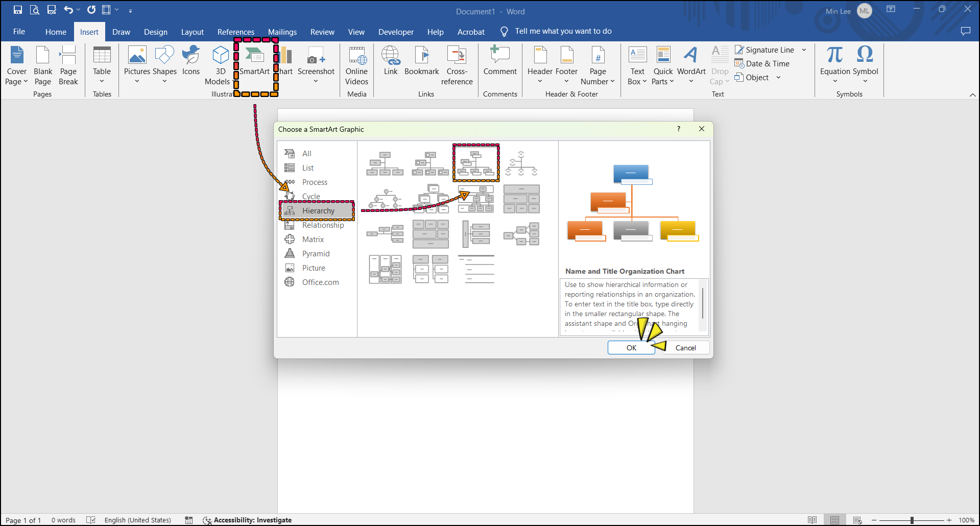Screen dimensions: 980x526
Task: Close the Choose a SmartArt Graphic dialog
Action: [702, 129]
